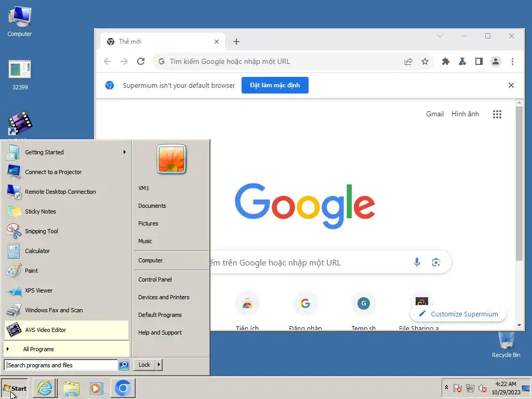
Task: Open Windows Explorer folder on taskbar
Action: click(71, 388)
